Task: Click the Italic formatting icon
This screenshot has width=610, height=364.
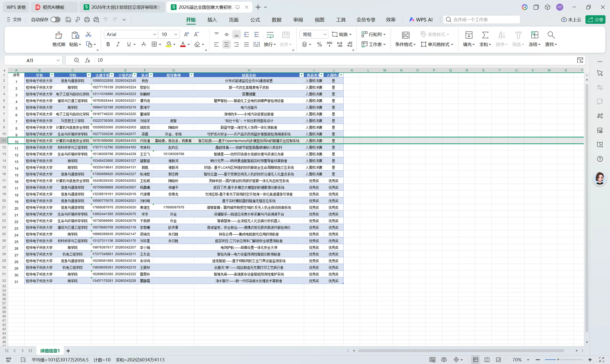Action: coord(118,44)
